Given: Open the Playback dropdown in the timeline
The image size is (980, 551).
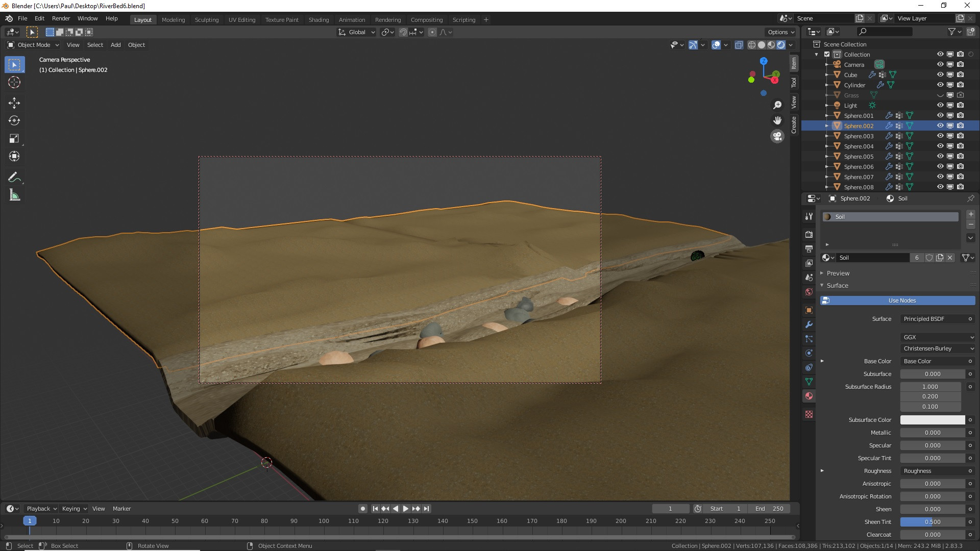Looking at the screenshot, I should tap(41, 509).
